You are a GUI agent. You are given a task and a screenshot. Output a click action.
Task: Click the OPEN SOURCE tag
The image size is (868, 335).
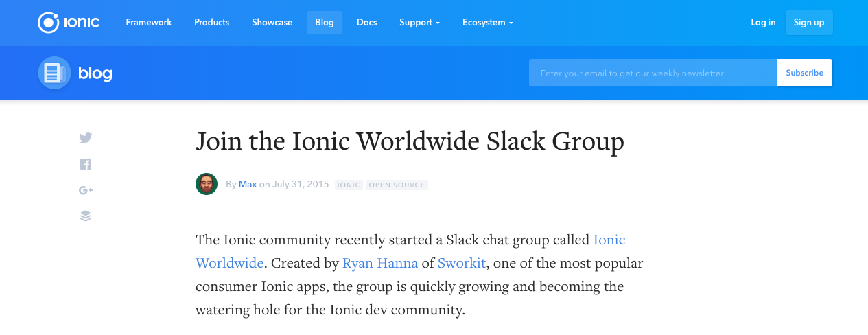click(x=397, y=185)
